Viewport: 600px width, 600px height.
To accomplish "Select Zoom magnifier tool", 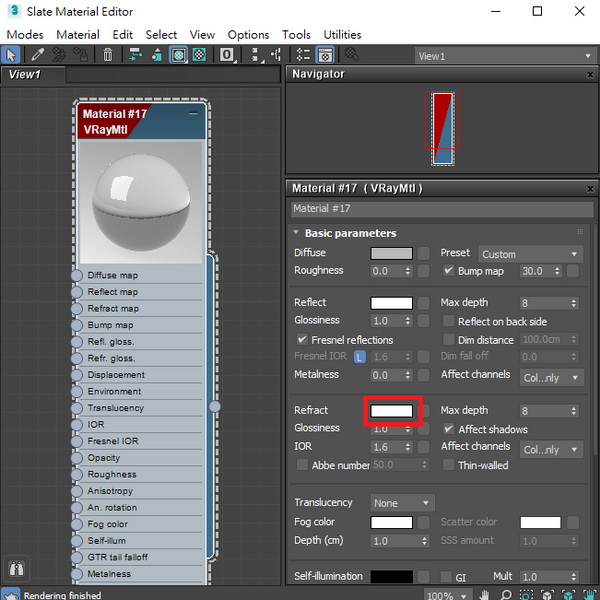I will [505, 595].
